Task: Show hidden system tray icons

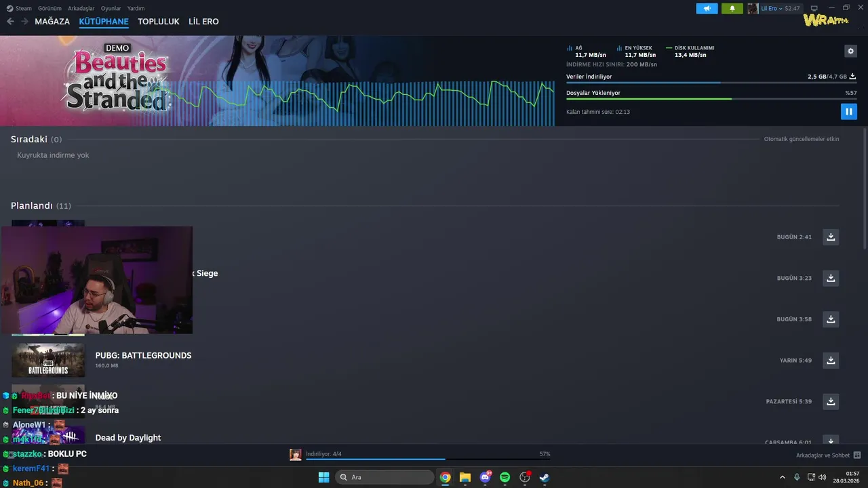Action: (783, 477)
